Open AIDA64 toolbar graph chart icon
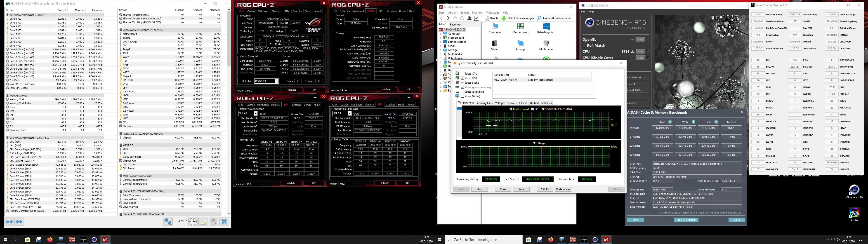 point(476,18)
